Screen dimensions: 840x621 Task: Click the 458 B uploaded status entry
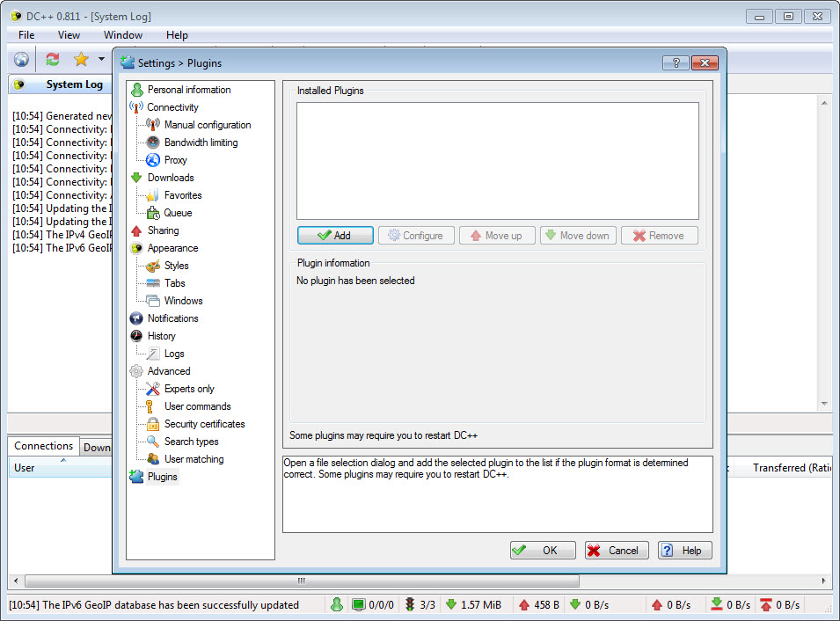click(x=539, y=604)
